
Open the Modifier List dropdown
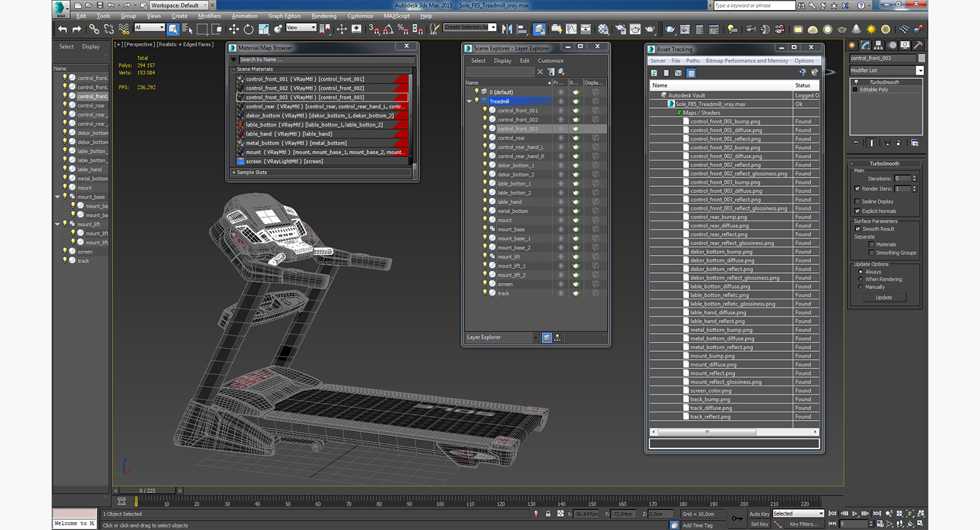tap(920, 70)
